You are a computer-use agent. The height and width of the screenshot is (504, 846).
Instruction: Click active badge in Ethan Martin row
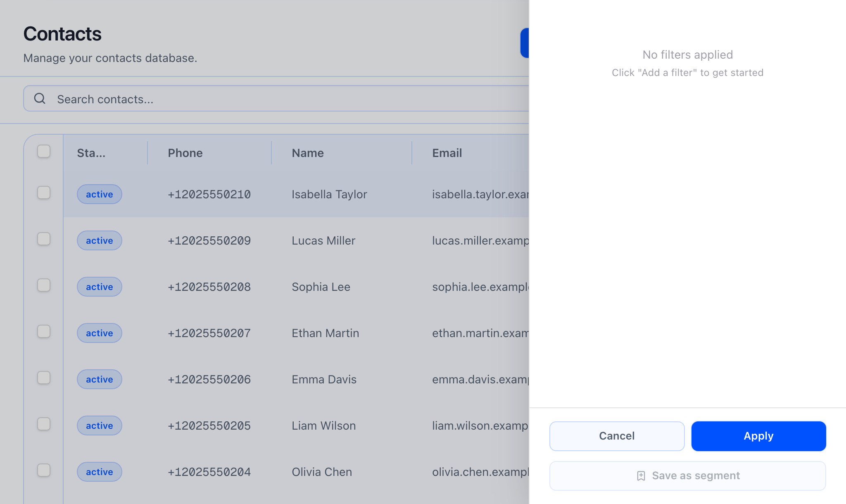click(100, 333)
